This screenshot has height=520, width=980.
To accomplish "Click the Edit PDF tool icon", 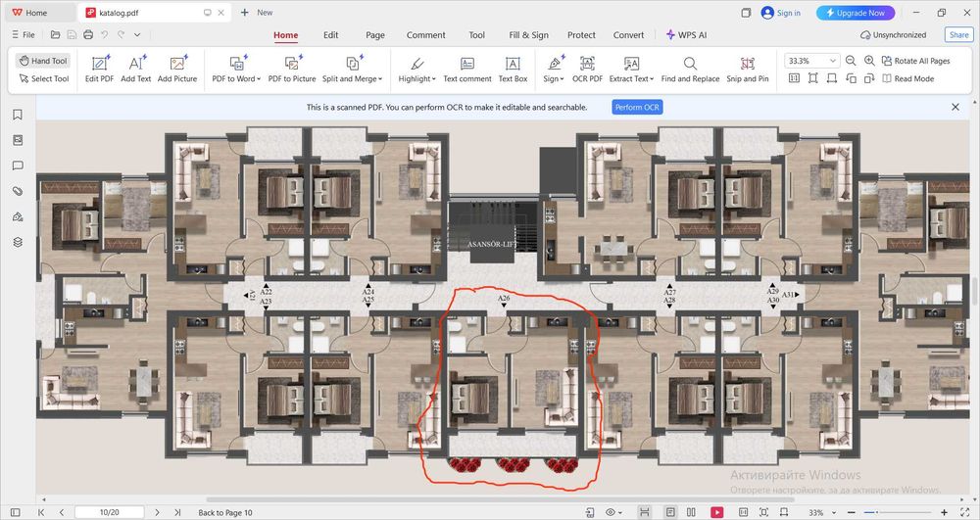I will (99, 64).
